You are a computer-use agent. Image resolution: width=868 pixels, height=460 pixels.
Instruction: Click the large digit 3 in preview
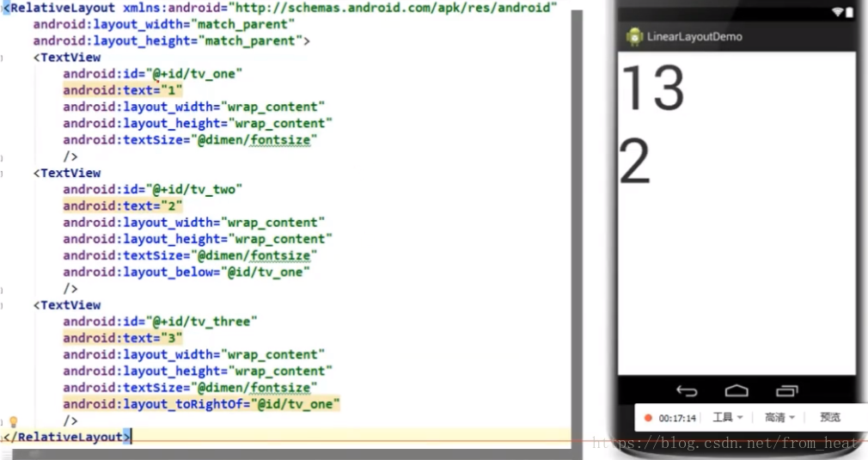click(668, 88)
